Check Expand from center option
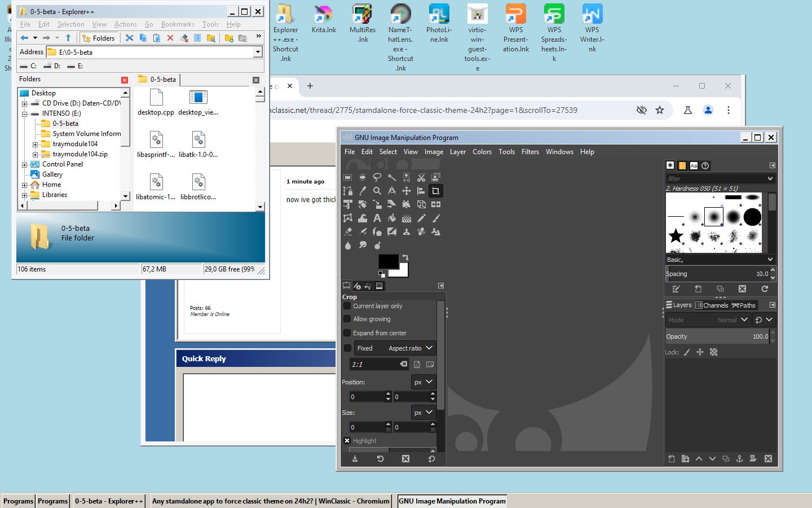This screenshot has width=812, height=508. [347, 333]
